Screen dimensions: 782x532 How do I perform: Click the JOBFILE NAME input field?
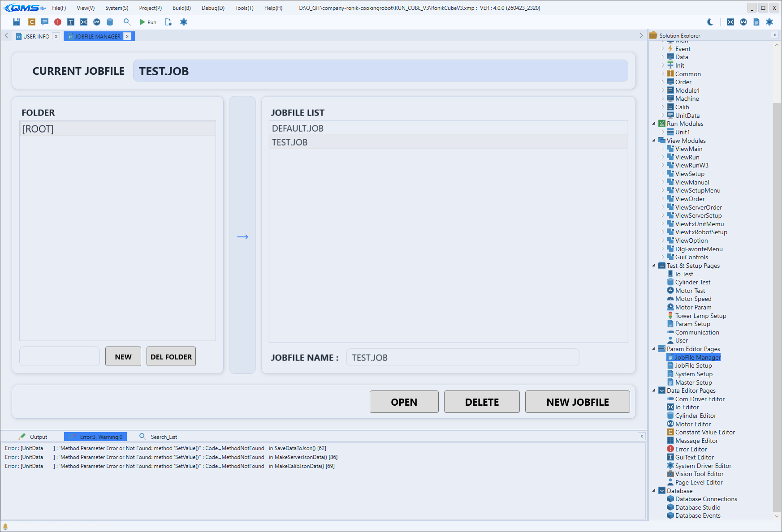(462, 357)
